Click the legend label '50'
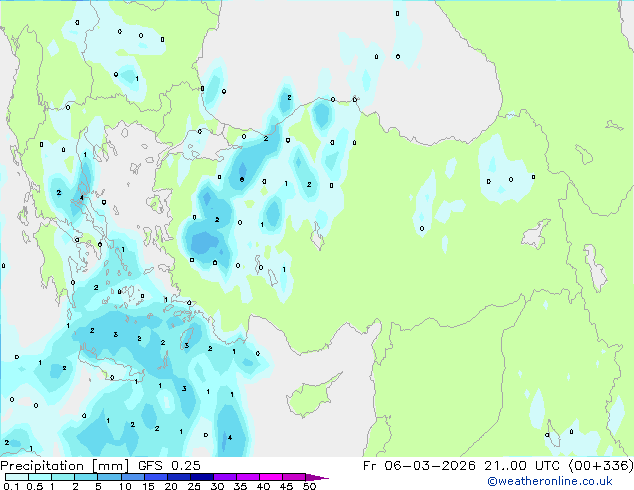 pos(309,486)
